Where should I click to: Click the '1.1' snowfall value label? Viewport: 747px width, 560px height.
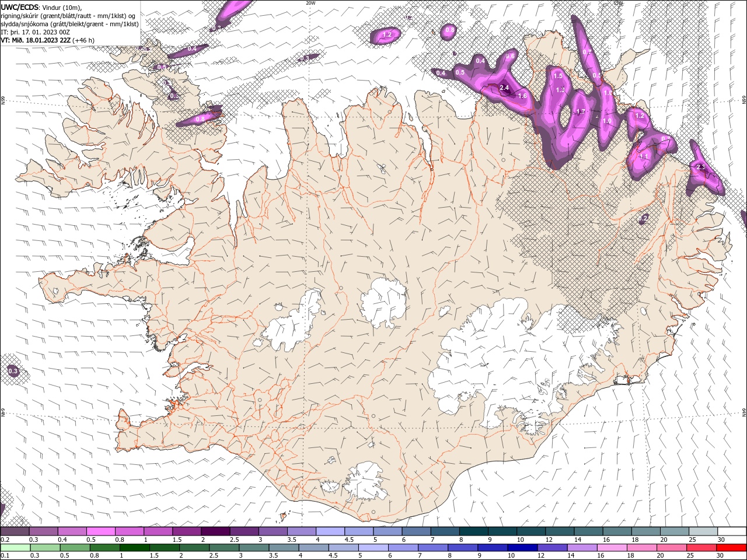coord(644,156)
